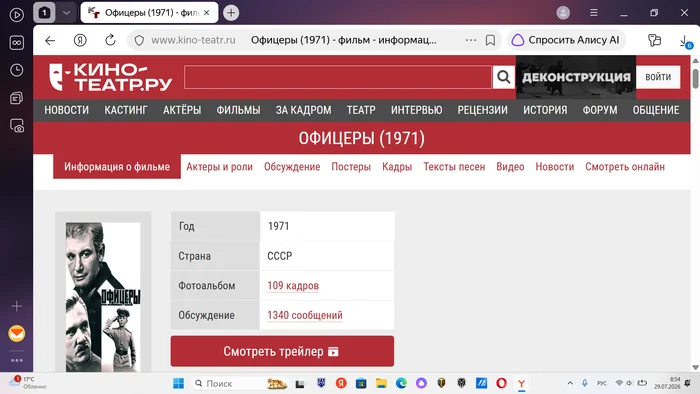Click the search magnifier icon on site
This screenshot has height=394, width=700.
coord(504,77)
